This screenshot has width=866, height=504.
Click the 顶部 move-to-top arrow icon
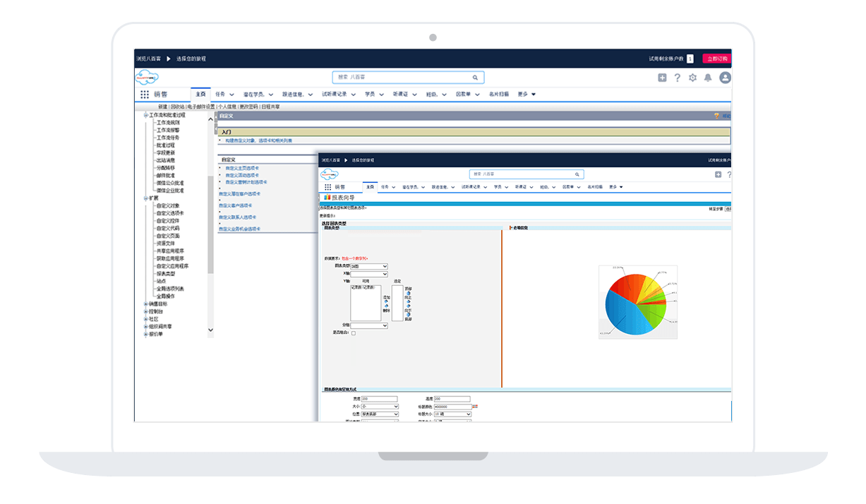click(408, 293)
